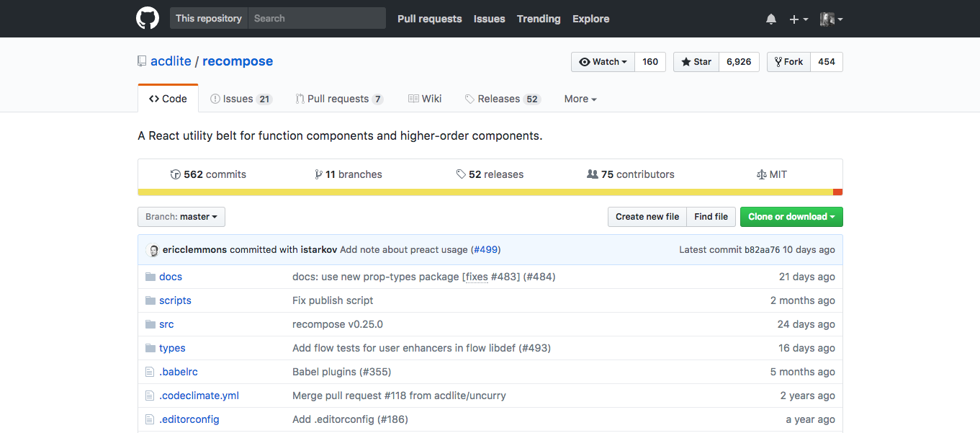This screenshot has width=980, height=433.
Task: Open the MIT license link
Action: click(772, 174)
